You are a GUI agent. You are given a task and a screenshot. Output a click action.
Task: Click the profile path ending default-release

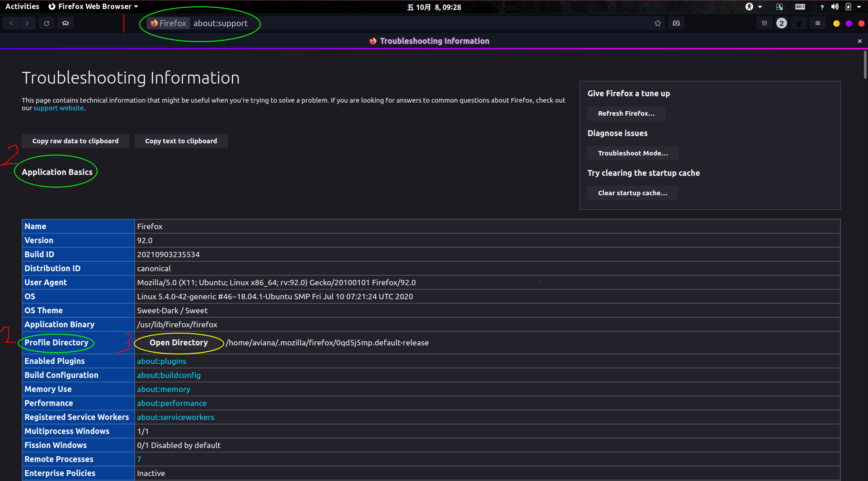(x=327, y=343)
